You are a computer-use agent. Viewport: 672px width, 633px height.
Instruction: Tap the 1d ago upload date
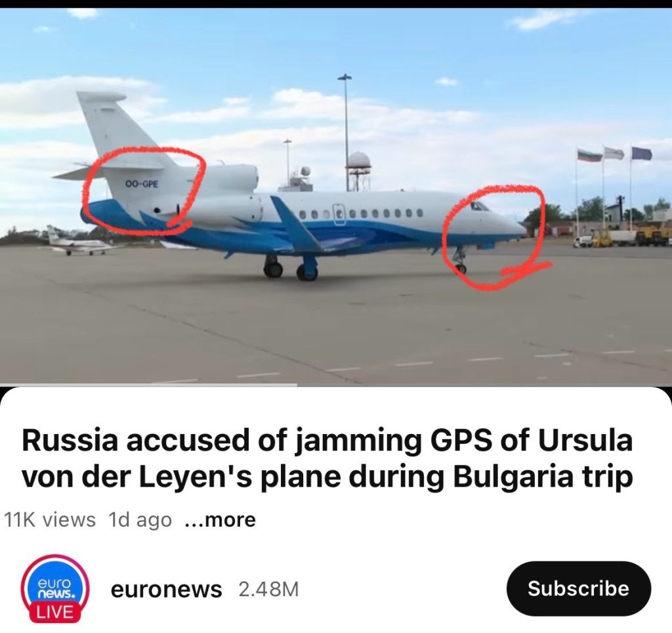click(140, 520)
